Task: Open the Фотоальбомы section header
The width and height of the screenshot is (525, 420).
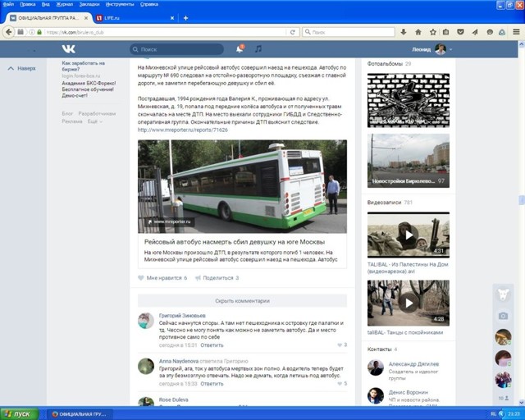Action: [385, 64]
